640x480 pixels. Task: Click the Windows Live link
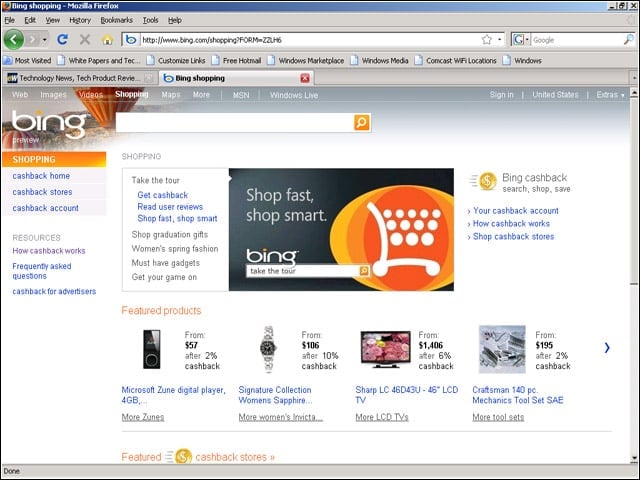(x=294, y=95)
